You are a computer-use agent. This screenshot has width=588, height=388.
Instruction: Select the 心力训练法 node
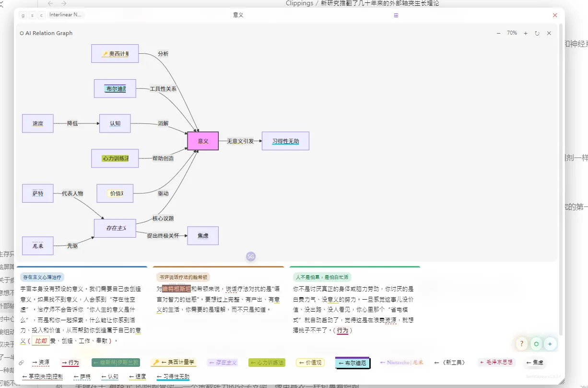pos(115,158)
